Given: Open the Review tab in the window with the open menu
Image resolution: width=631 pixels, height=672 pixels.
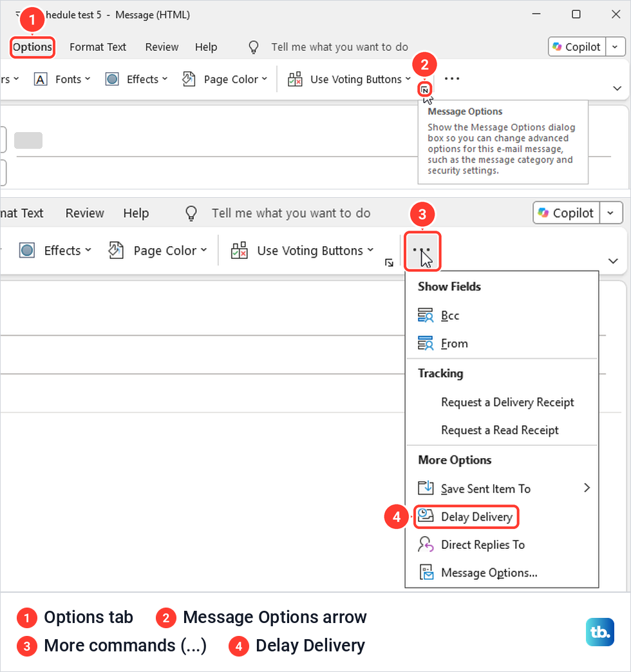Looking at the screenshot, I should click(x=85, y=213).
